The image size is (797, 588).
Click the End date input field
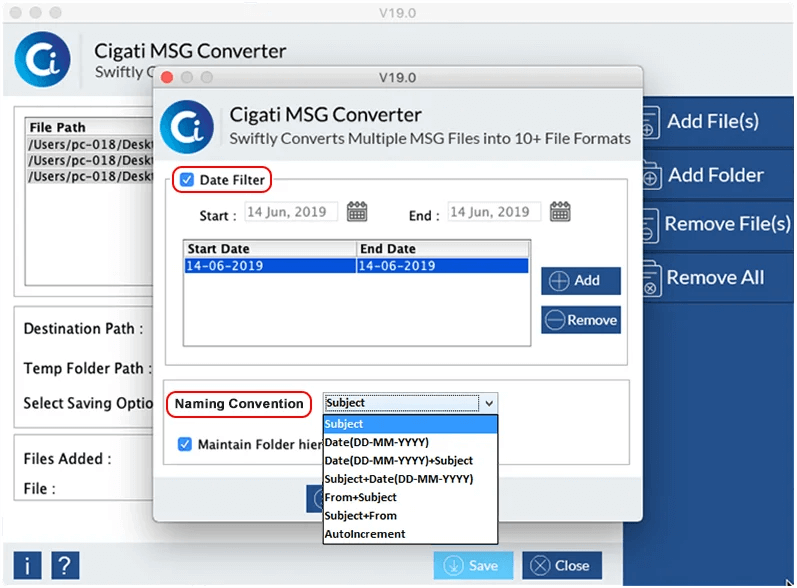(494, 211)
